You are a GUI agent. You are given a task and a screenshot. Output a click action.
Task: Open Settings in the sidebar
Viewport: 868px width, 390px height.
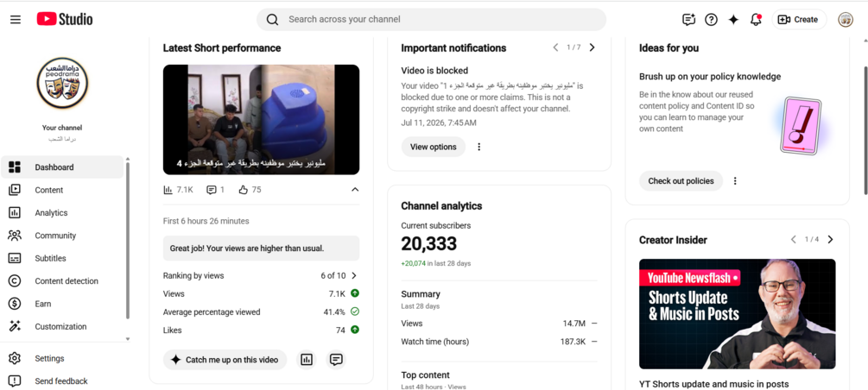pyautogui.click(x=62, y=358)
